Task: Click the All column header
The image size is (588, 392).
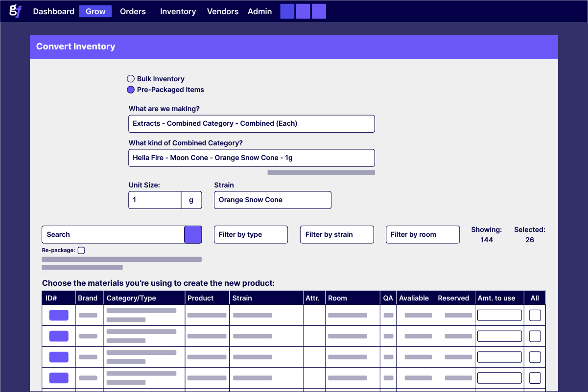Action: coord(535,298)
